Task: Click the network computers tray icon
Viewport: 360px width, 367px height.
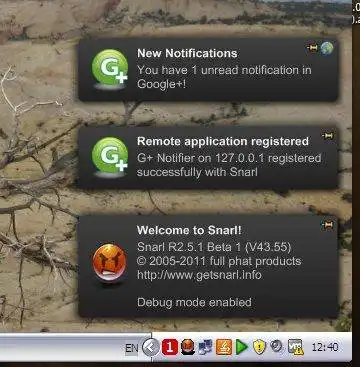Action: (x=205, y=348)
